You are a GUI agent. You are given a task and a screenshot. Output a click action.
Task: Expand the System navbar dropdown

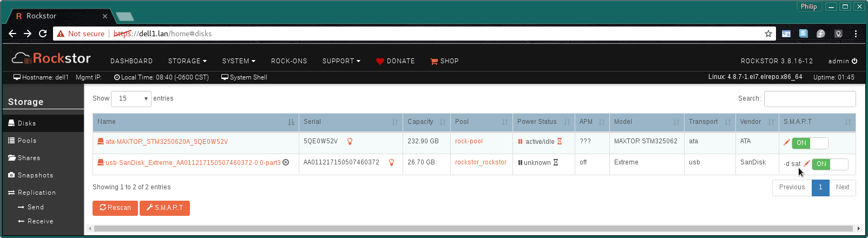point(239,61)
